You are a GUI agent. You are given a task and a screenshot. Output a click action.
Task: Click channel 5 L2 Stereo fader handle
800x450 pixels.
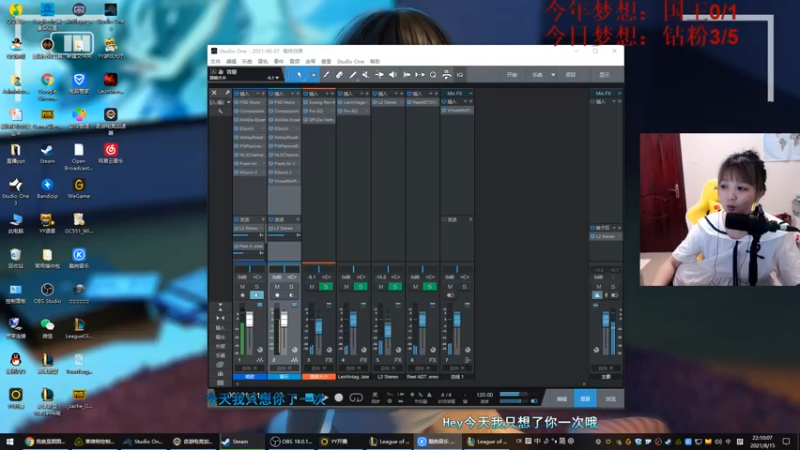click(388, 329)
